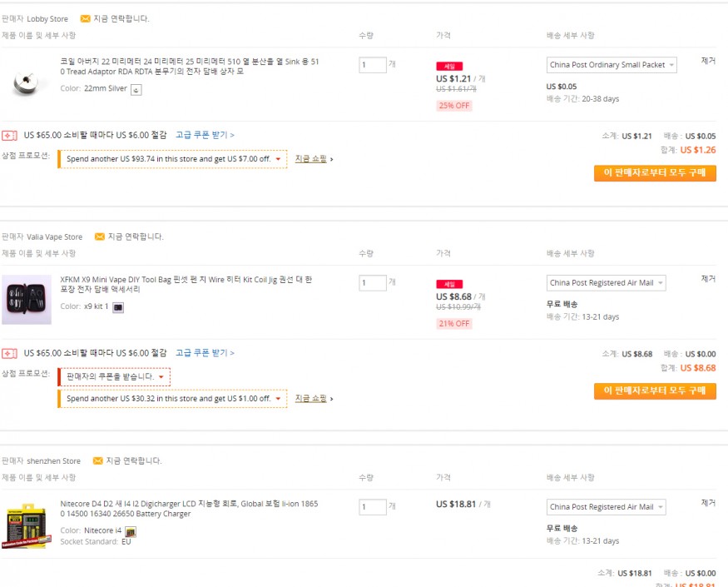Viewport: 728px width, 587px height.
Task: Click envelope icon next to Lobby Store
Action: [86, 18]
